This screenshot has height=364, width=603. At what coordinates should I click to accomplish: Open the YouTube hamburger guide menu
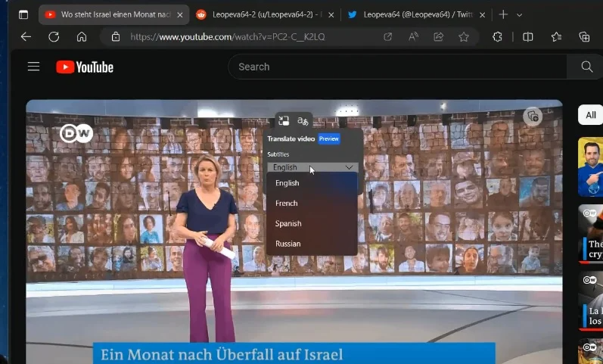click(x=33, y=67)
